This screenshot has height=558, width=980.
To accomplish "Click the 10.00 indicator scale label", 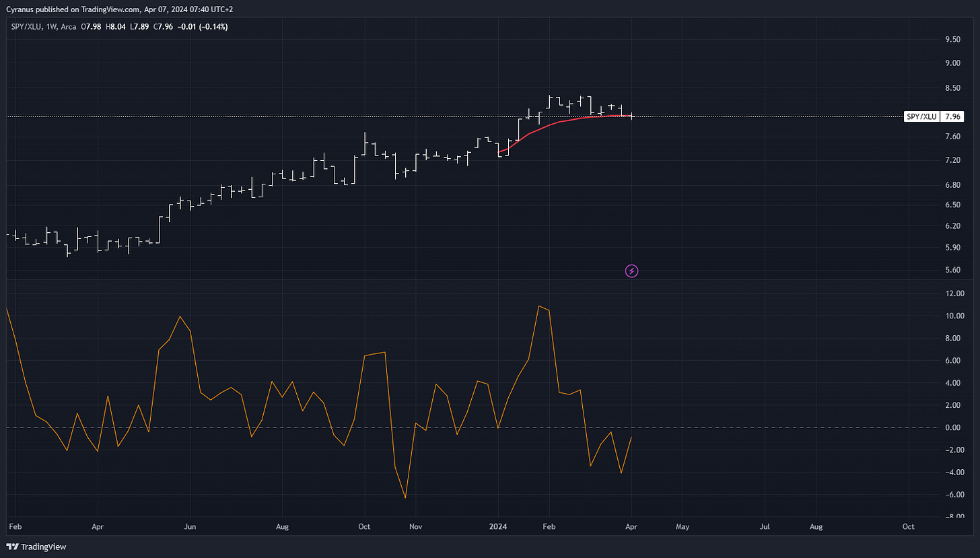I will 954,316.
